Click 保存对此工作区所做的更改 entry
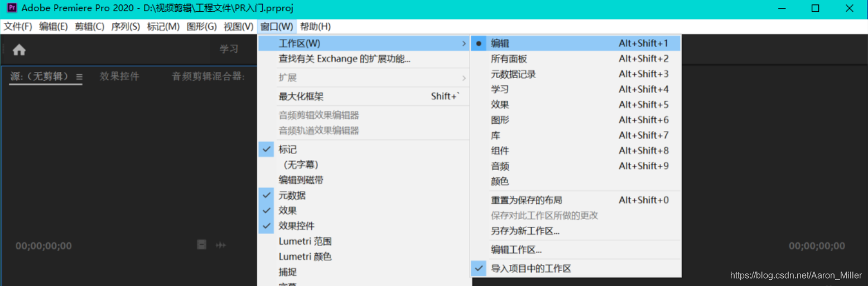The image size is (868, 286). click(x=576, y=215)
